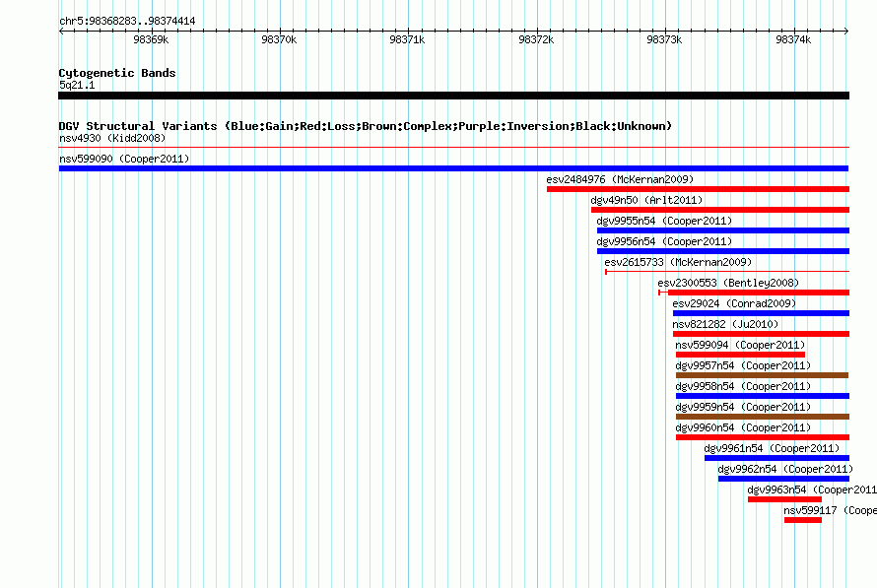Open the nsv821282 (Ju2010) variant label
The image size is (877, 588).
click(725, 324)
